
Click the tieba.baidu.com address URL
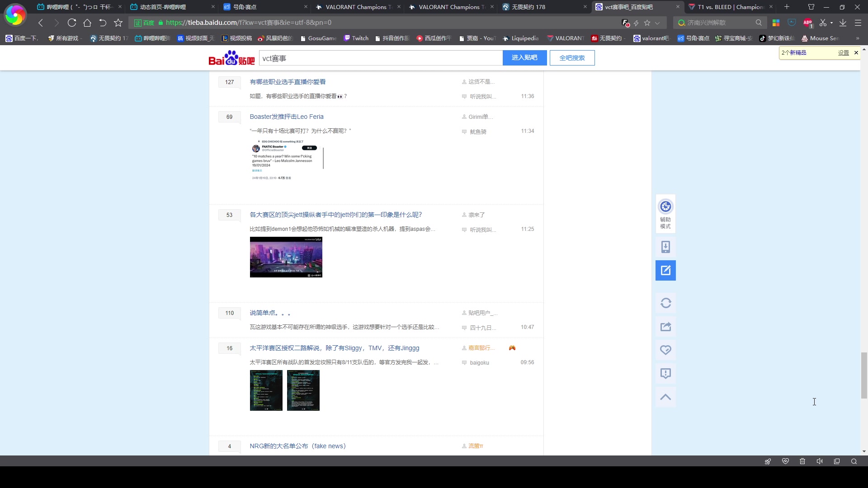[x=248, y=23]
